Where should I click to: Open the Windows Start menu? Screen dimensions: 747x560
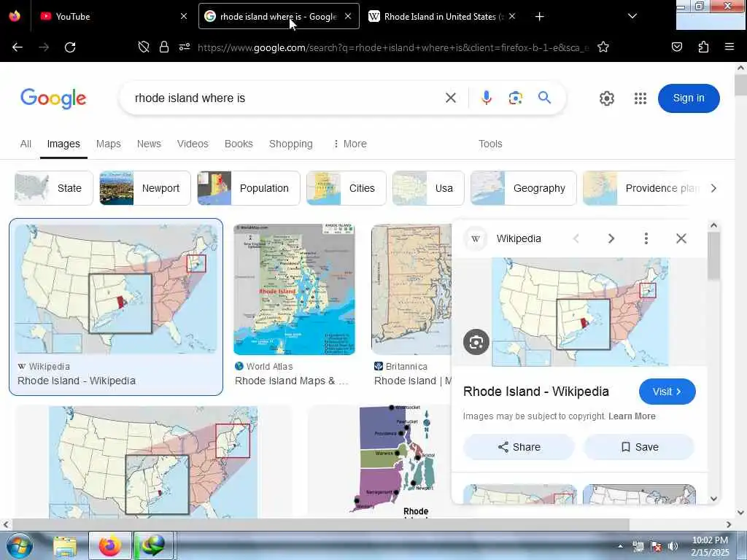tap(18, 545)
